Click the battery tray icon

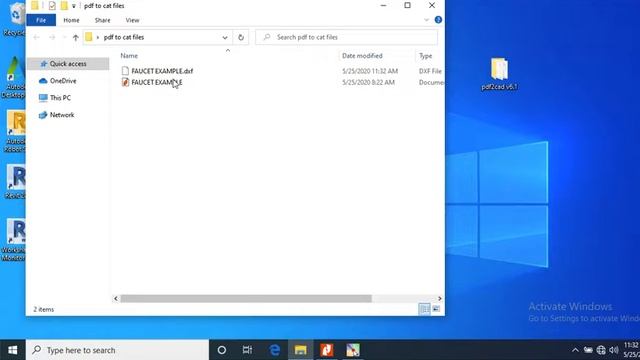point(588,350)
